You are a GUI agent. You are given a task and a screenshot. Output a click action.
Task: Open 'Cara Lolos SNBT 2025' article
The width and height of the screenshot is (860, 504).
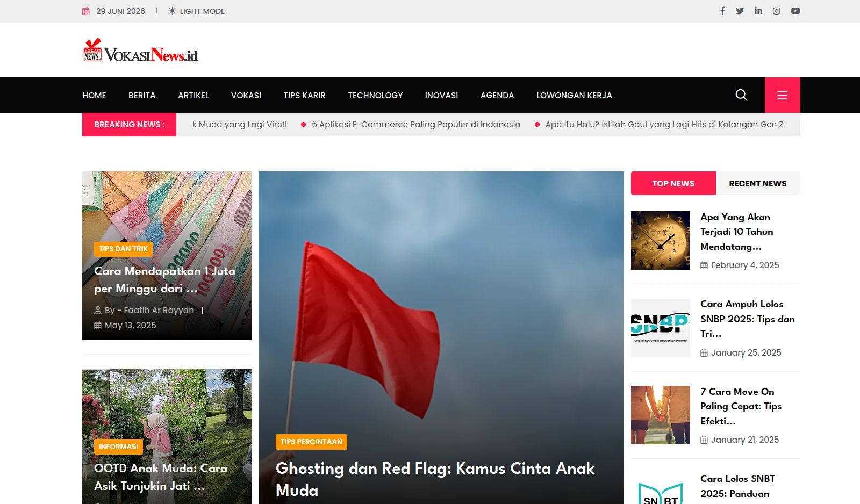(x=737, y=486)
